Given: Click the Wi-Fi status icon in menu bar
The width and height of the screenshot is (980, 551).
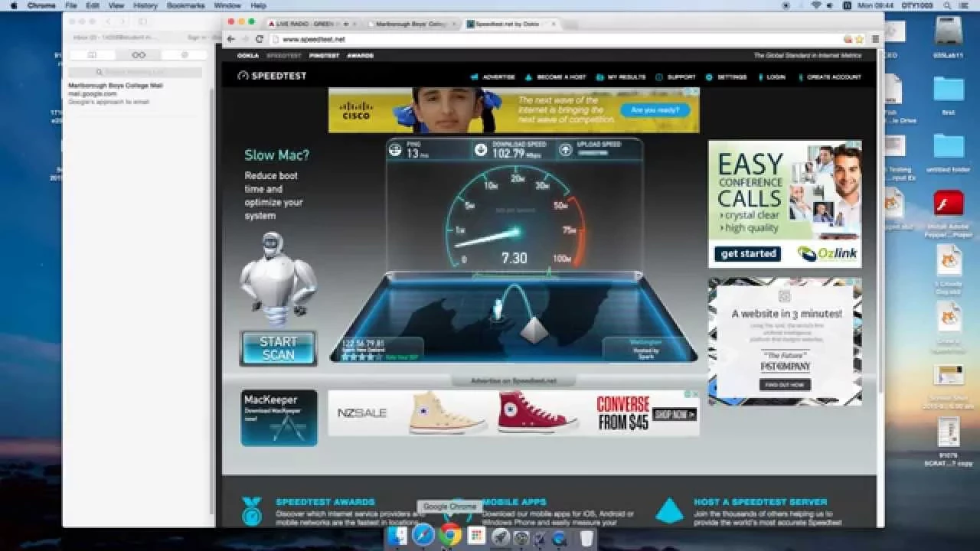Looking at the screenshot, I should coord(816,5).
